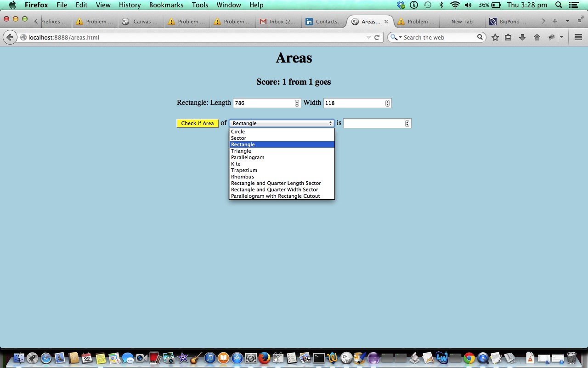Select the Kite shape option
The width and height of the screenshot is (588, 368).
point(236,164)
